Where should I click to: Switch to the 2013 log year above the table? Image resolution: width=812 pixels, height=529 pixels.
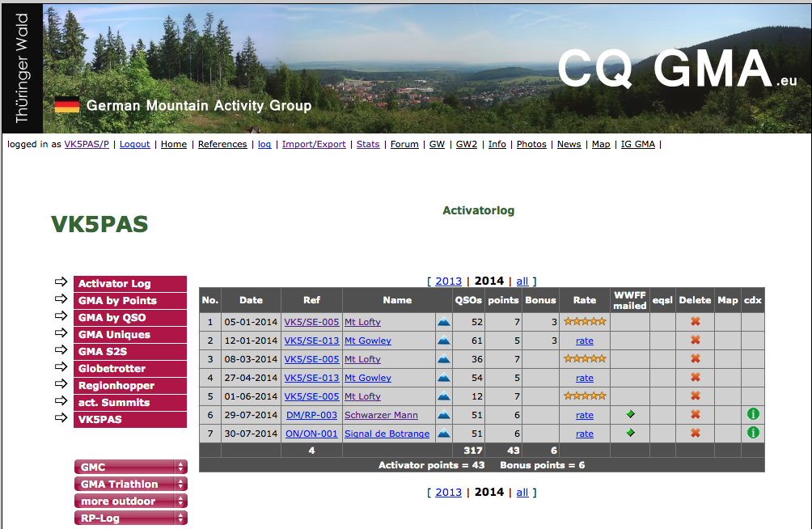coord(448,281)
